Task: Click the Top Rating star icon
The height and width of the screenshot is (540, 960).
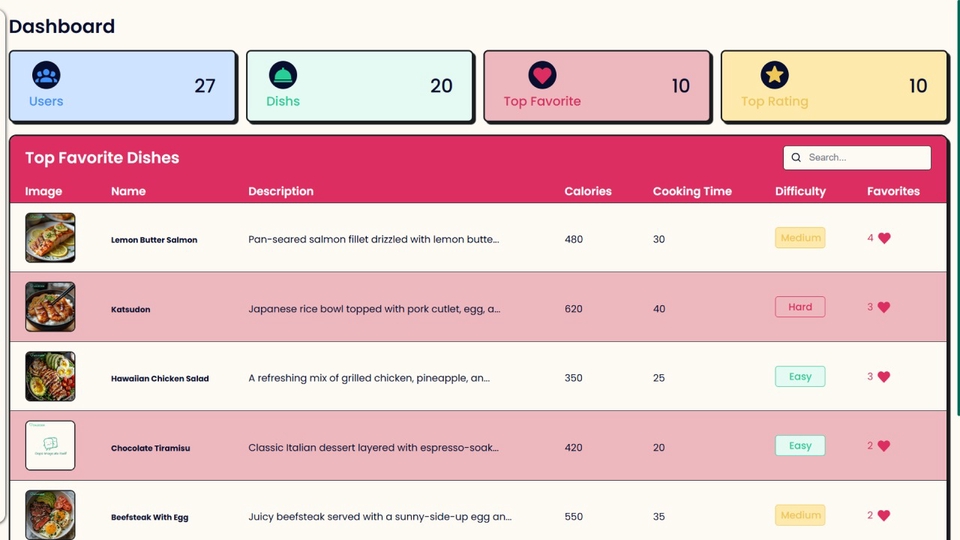Action: click(x=775, y=75)
